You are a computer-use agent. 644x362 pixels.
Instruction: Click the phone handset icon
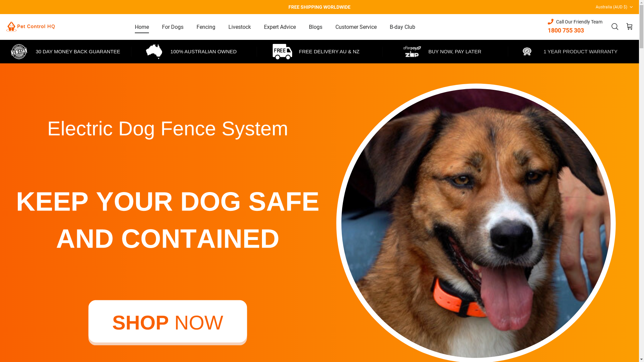coord(550,22)
